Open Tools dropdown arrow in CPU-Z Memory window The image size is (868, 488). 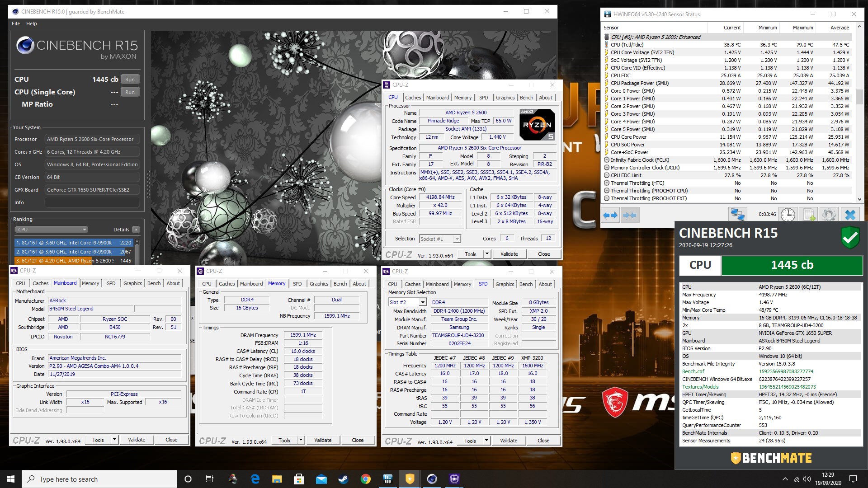click(x=301, y=440)
